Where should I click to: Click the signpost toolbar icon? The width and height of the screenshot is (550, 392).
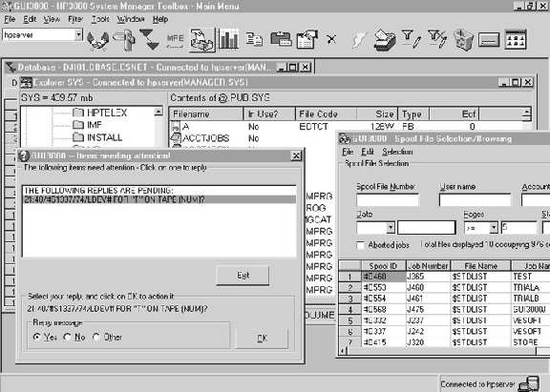(x=124, y=40)
